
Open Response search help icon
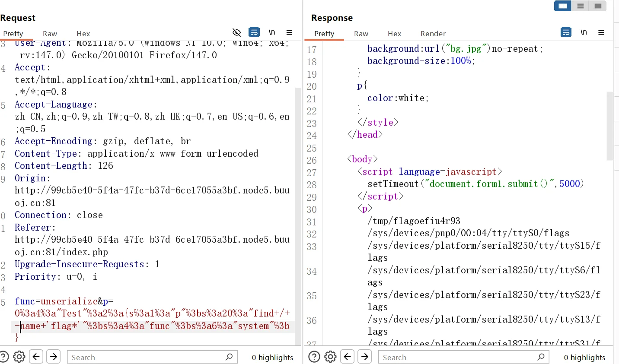point(314,357)
